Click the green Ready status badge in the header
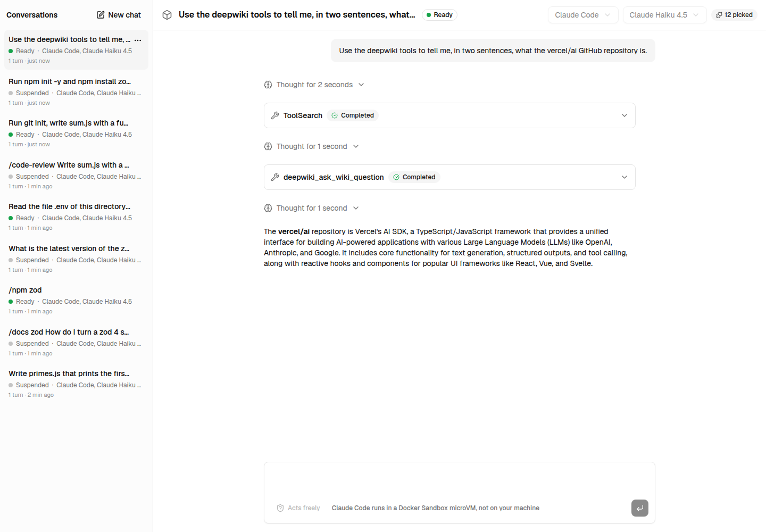Screen dimensions: 766x532 coord(439,15)
